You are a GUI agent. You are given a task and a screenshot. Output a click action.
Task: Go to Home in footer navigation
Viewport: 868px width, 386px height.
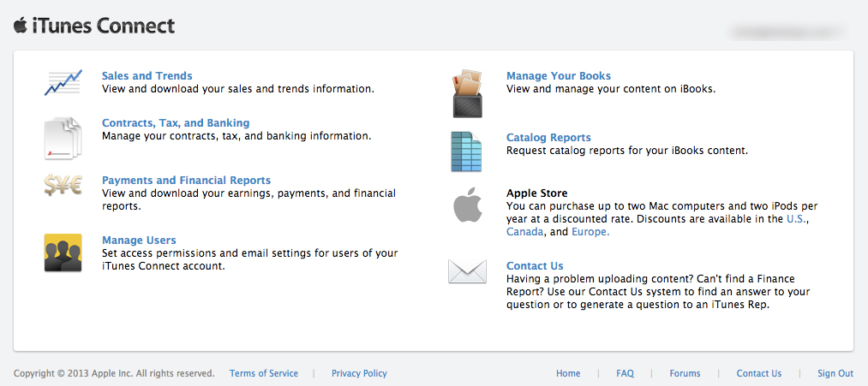point(568,373)
